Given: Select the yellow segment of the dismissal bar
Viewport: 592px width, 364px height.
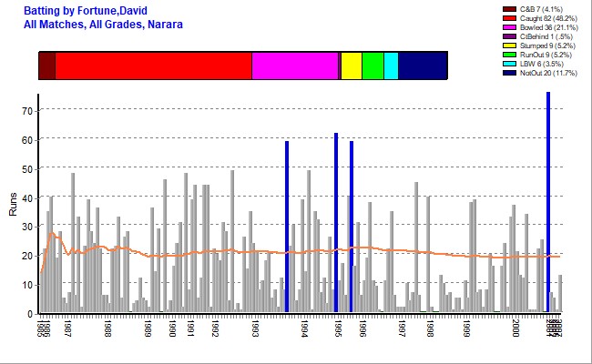Looking at the screenshot, I should coord(351,66).
